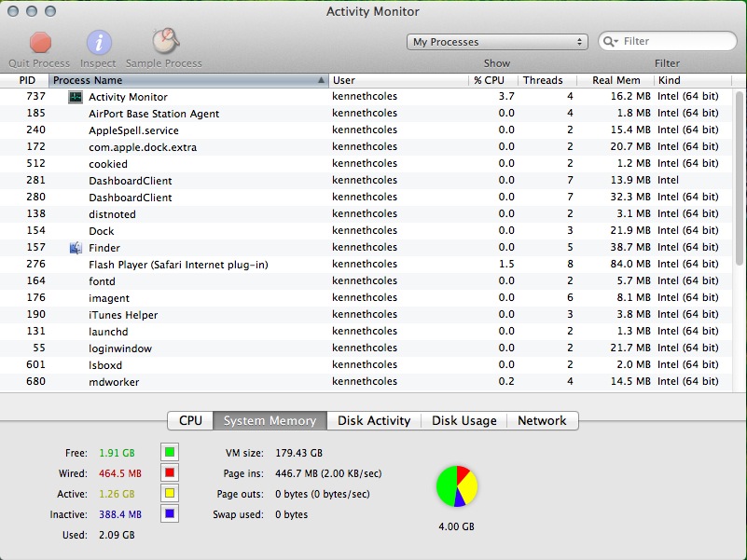Click the 84.0 MB Real Mem value
This screenshot has width=747, height=560.
[630, 264]
